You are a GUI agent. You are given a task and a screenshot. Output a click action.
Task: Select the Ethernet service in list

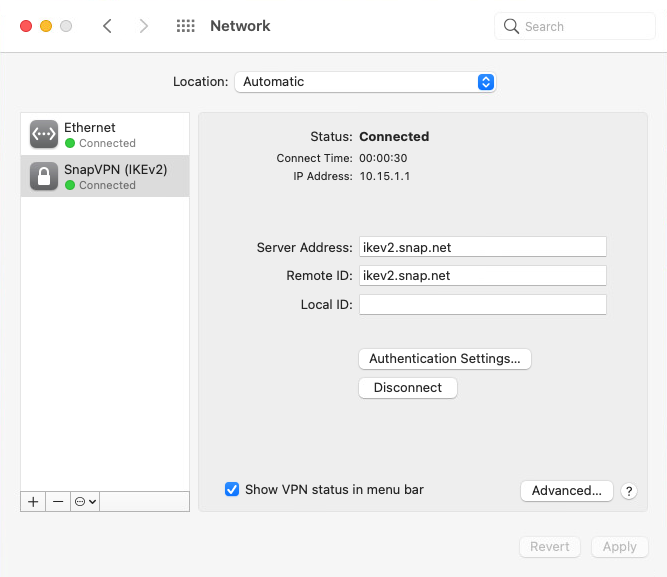[105, 134]
